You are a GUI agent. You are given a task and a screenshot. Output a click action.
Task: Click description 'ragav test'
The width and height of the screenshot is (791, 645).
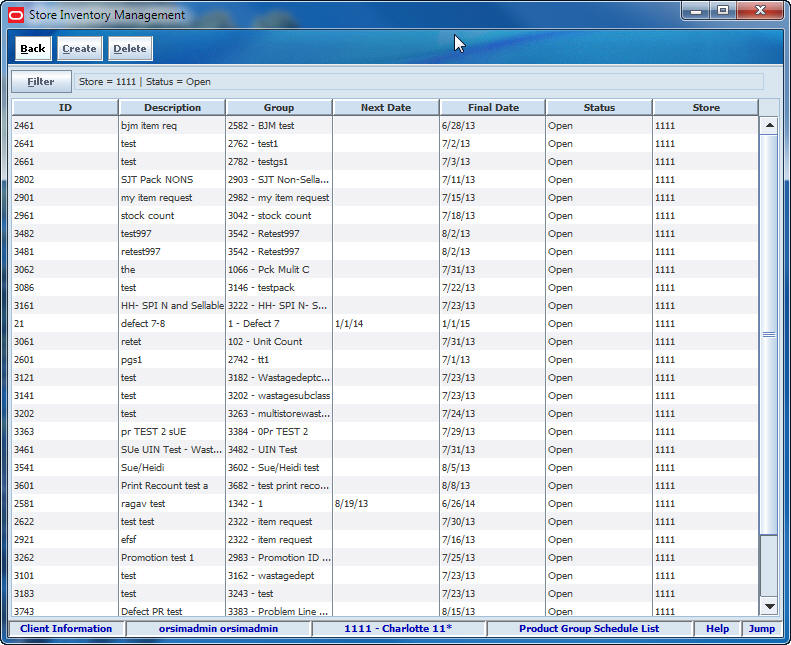tap(143, 504)
